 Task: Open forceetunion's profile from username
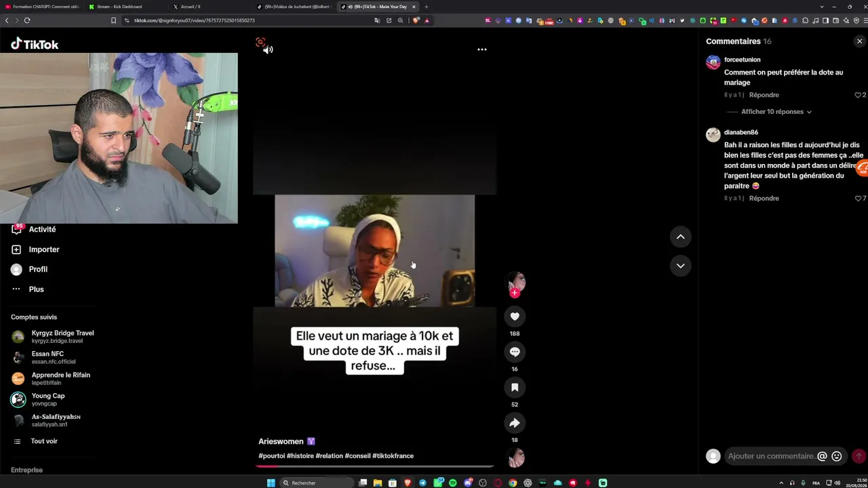[742, 60]
